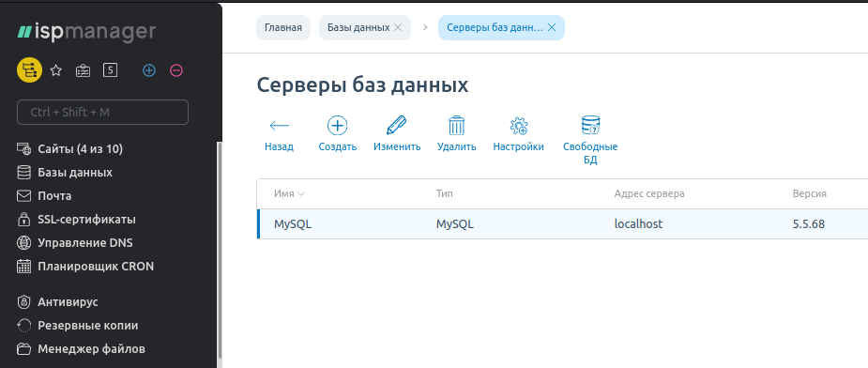Image resolution: width=868 pixels, height=368 pixels.
Task: Click the Назад label under toolbar
Action: pyautogui.click(x=279, y=146)
